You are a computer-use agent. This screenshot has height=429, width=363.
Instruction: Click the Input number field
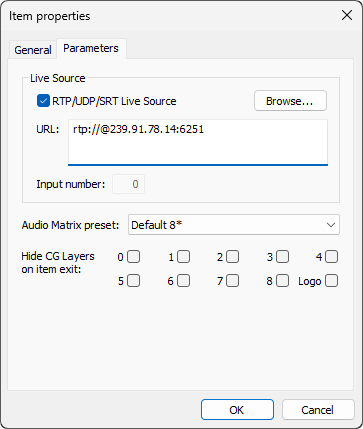[128, 184]
